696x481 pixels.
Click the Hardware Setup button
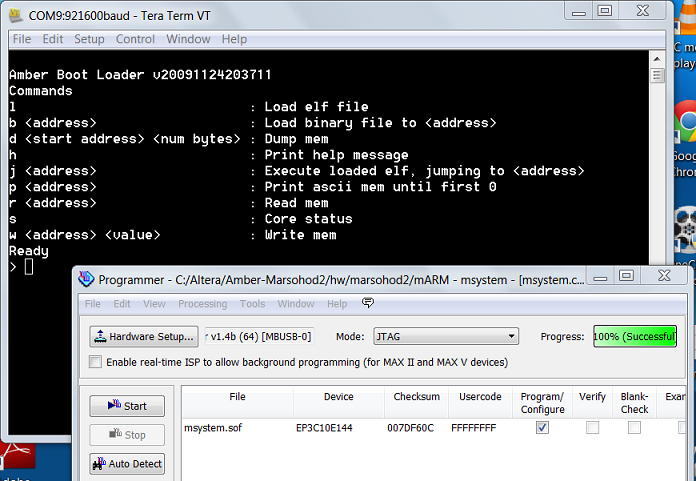[x=144, y=336]
